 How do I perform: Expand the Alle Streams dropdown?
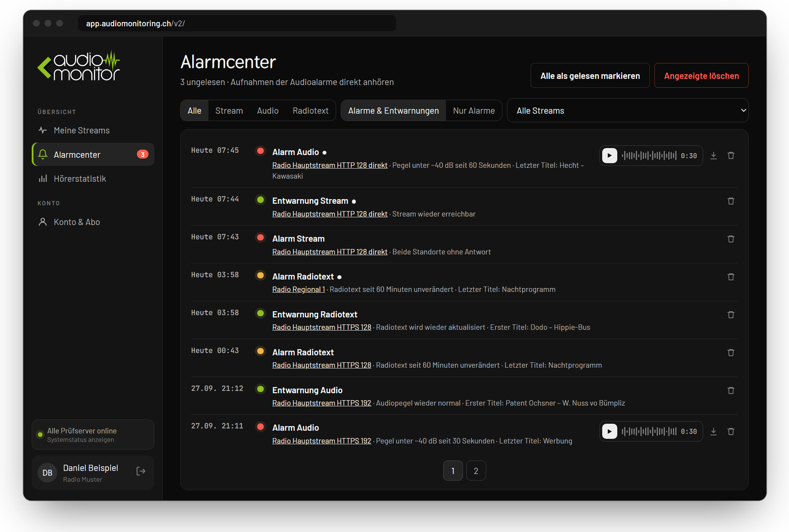[x=628, y=111]
